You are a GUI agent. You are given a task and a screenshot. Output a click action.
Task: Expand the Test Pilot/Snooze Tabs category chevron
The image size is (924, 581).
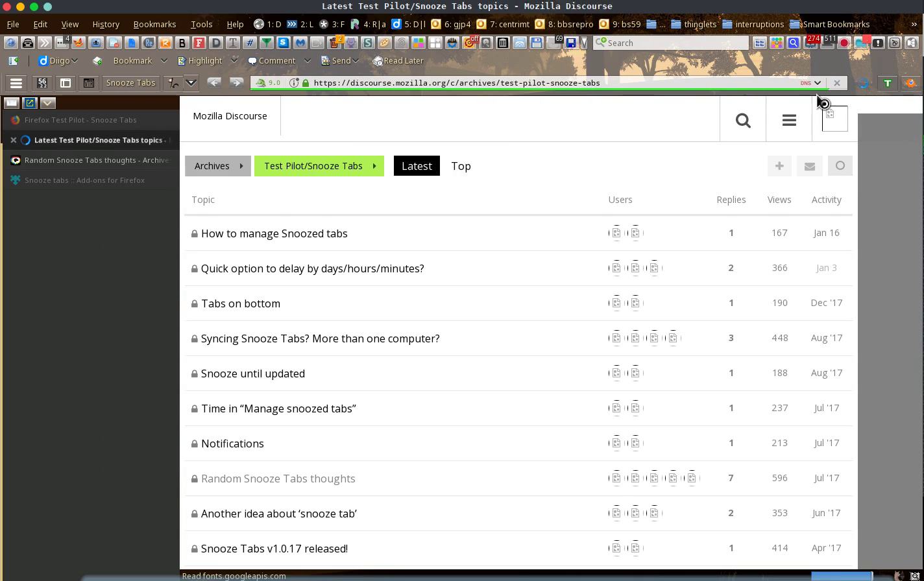374,166
